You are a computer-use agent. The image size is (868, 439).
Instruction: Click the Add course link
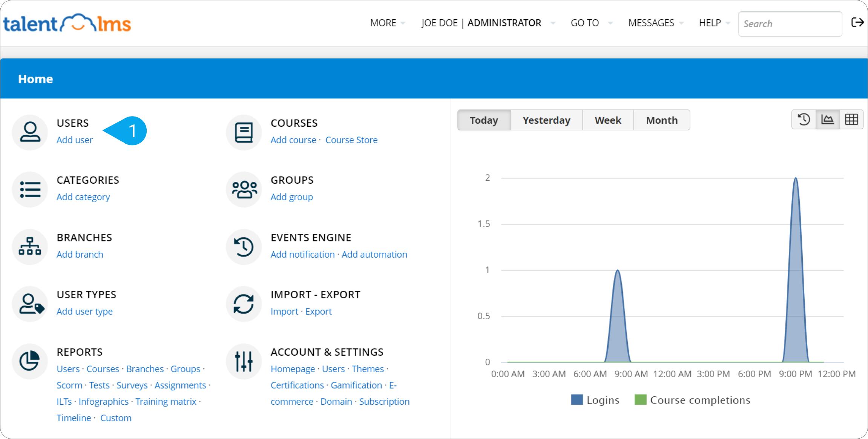click(293, 140)
